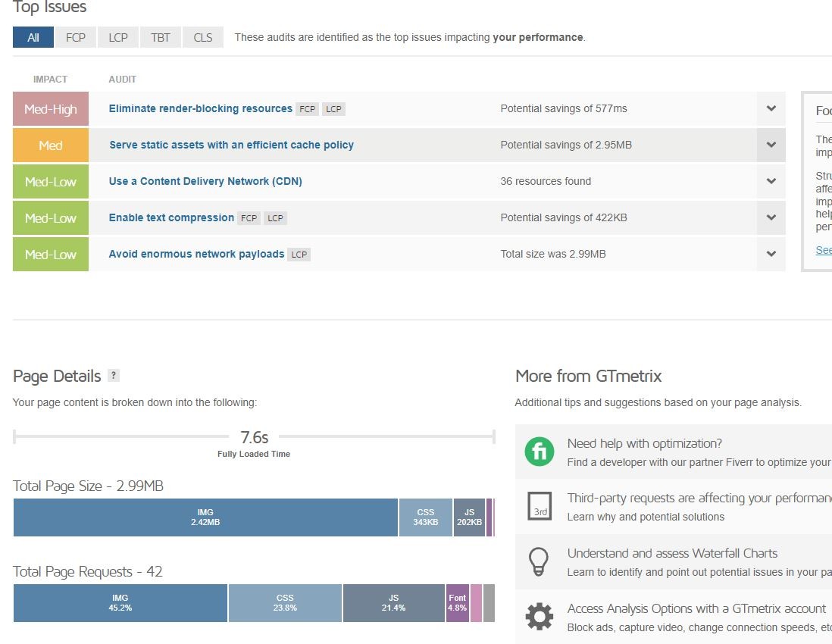Screen dimensions: 832x644
Task: Switch to the CLS tab
Action: (x=202, y=38)
